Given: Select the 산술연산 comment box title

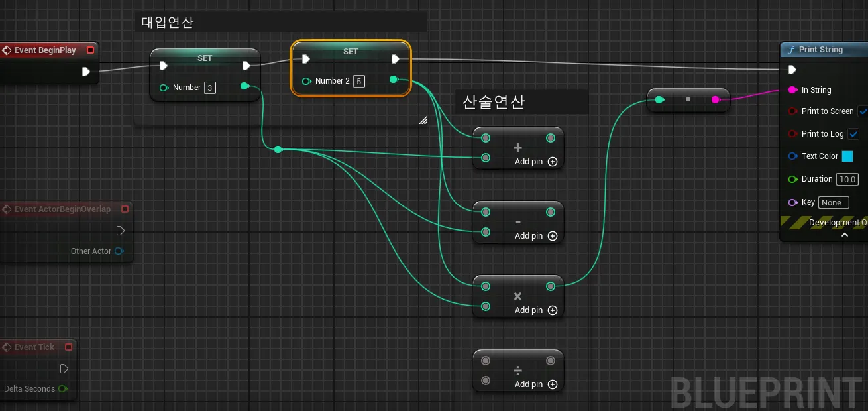Looking at the screenshot, I should pos(494,101).
